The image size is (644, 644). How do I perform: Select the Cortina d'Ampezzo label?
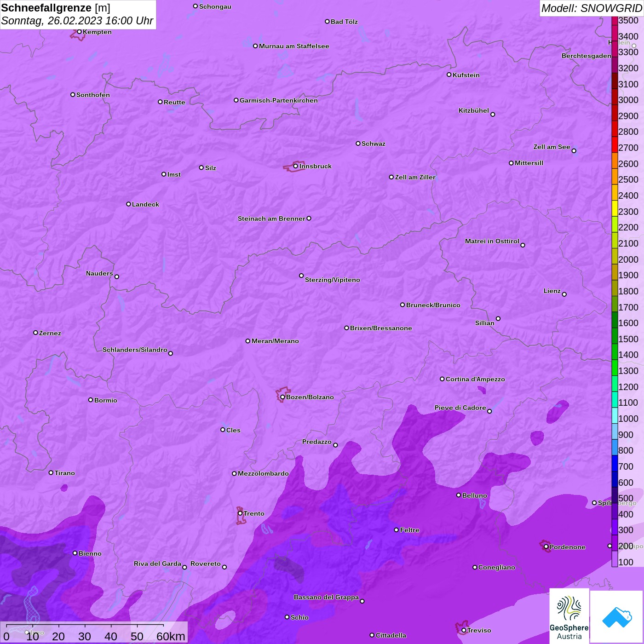tap(475, 379)
